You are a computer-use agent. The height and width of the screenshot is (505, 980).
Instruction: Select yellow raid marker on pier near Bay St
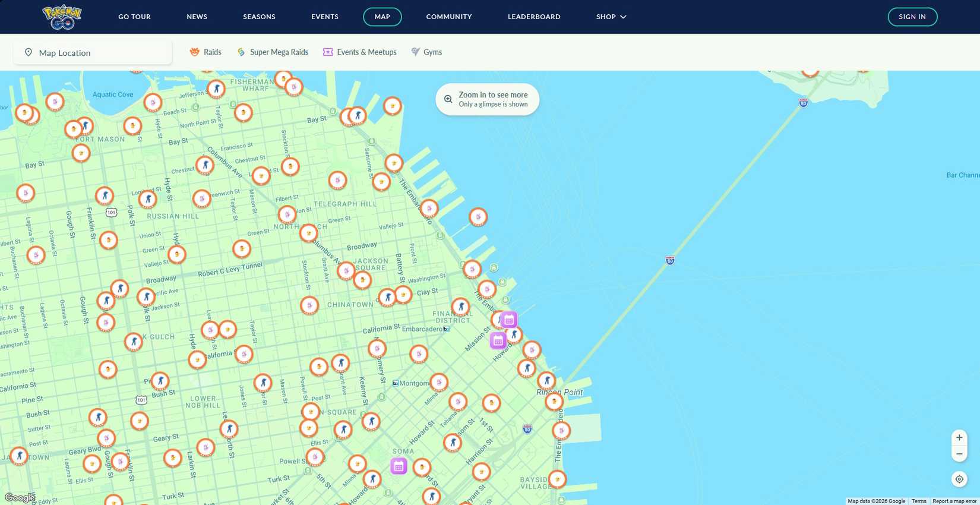[393, 106]
